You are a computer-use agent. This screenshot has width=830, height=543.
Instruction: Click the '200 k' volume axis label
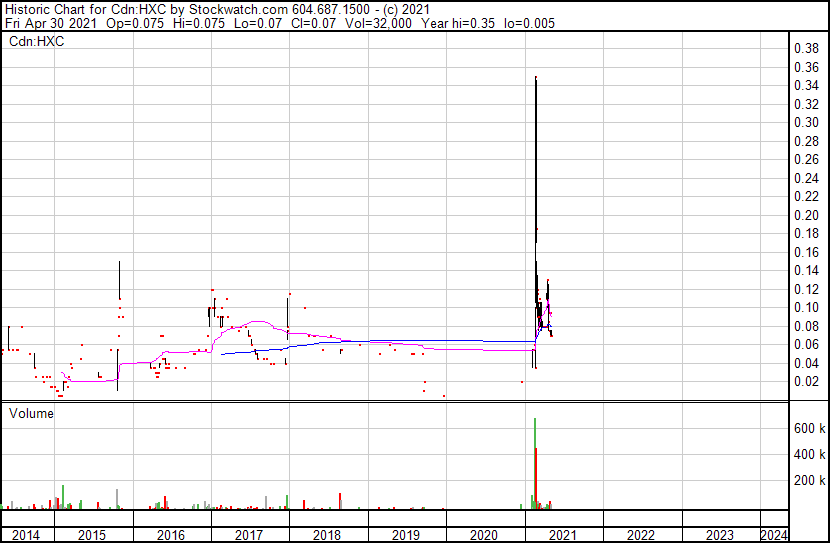pos(809,480)
